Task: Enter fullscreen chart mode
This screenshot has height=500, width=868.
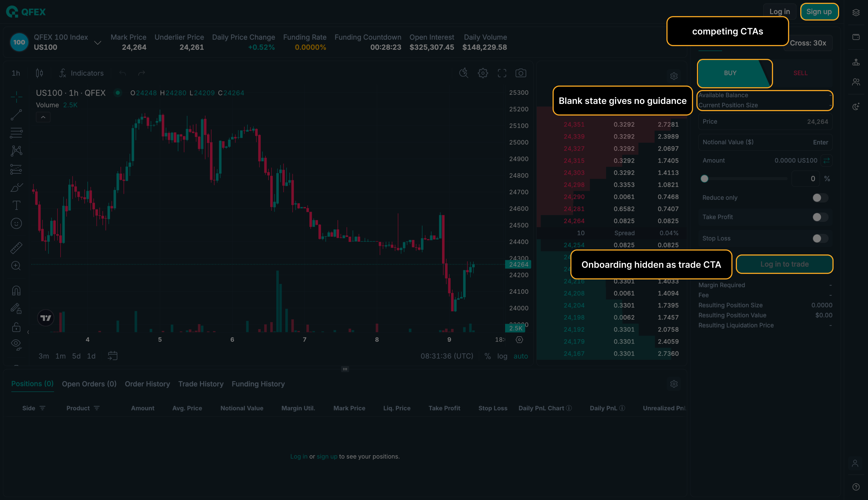Action: click(502, 73)
